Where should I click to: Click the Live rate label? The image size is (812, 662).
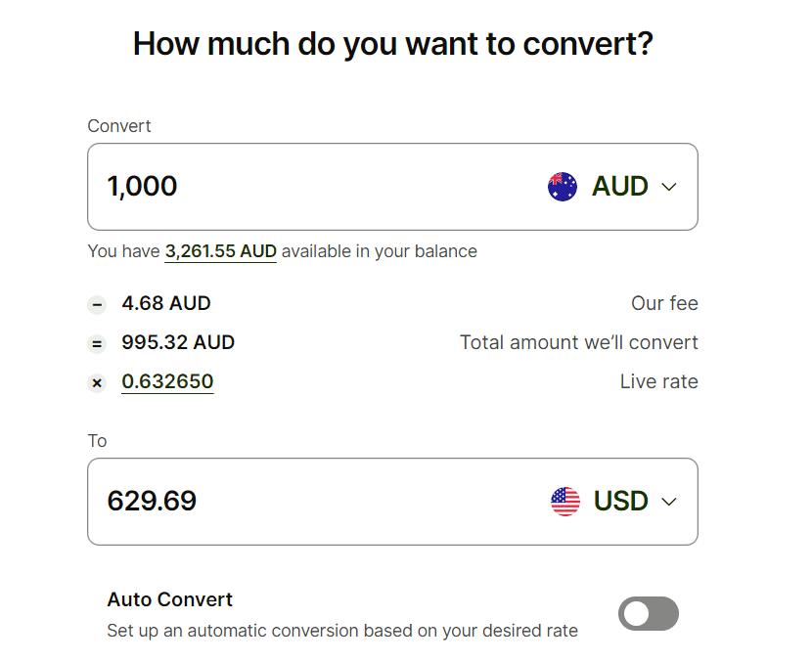coord(658,381)
